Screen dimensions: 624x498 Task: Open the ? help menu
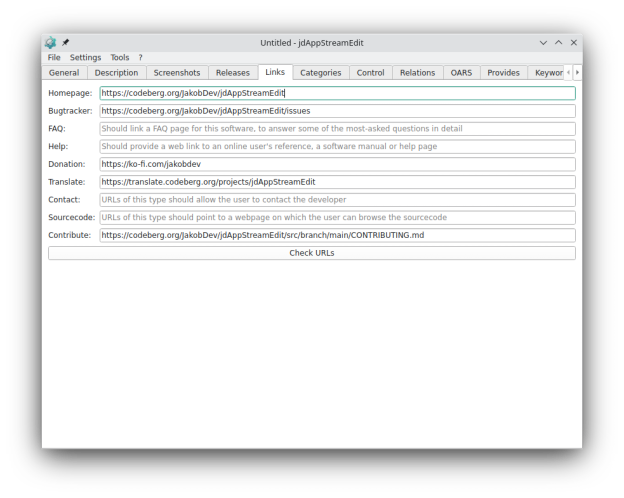point(140,57)
